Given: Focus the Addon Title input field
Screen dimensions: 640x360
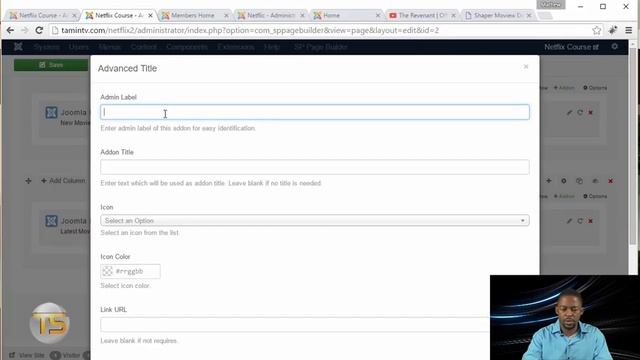Looking at the screenshot, I should tap(315, 167).
